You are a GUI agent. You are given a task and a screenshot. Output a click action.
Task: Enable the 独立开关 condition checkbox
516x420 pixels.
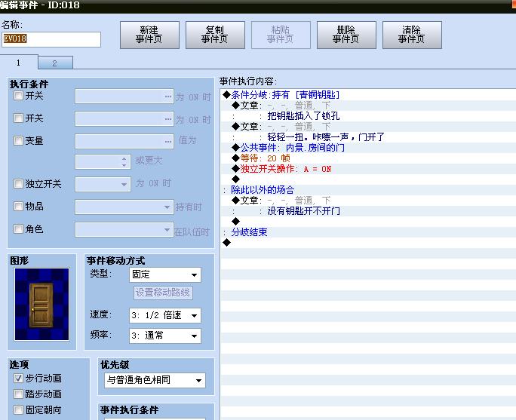coord(18,183)
